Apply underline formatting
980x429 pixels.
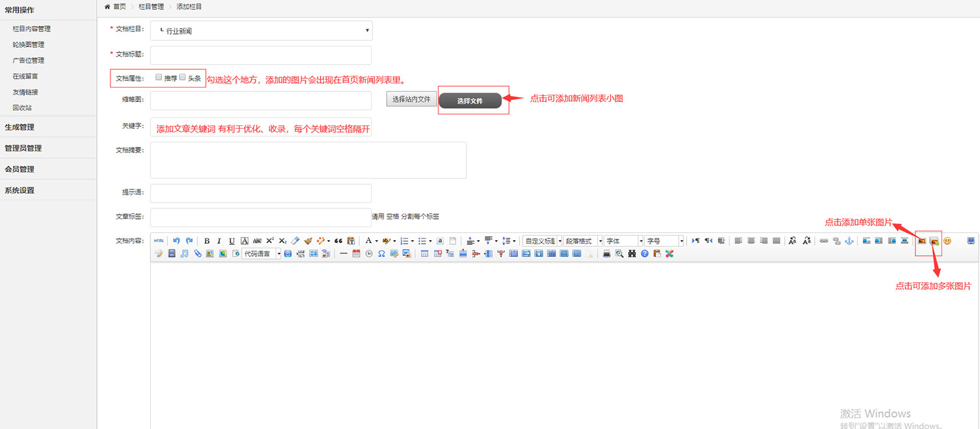point(231,240)
